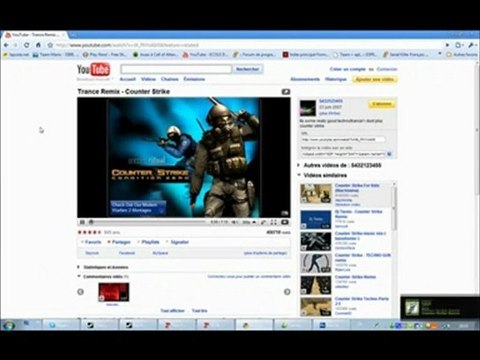
Task: Click the pop-out icon beside the video title
Action: (x=286, y=92)
